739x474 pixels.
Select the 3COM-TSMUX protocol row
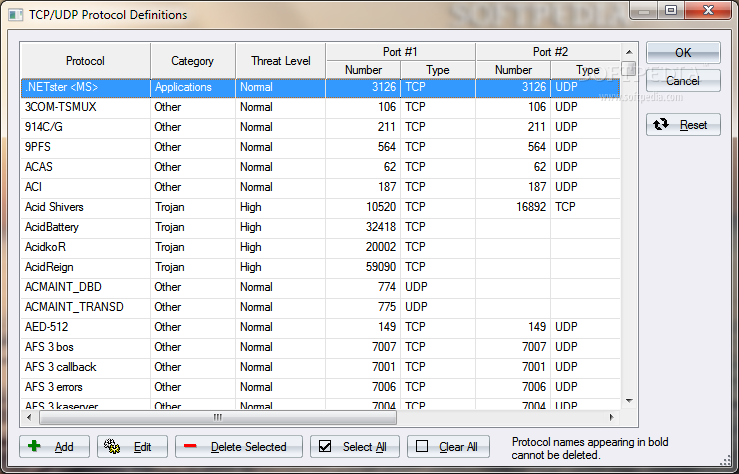(x=320, y=107)
